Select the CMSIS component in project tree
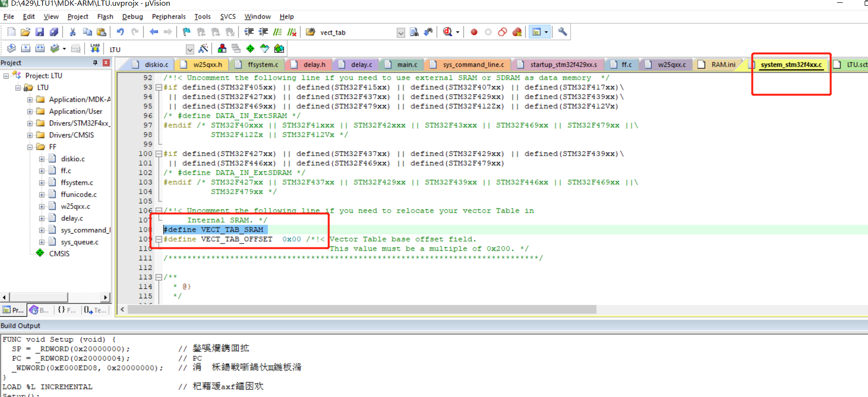The height and width of the screenshot is (397, 868). [x=59, y=254]
